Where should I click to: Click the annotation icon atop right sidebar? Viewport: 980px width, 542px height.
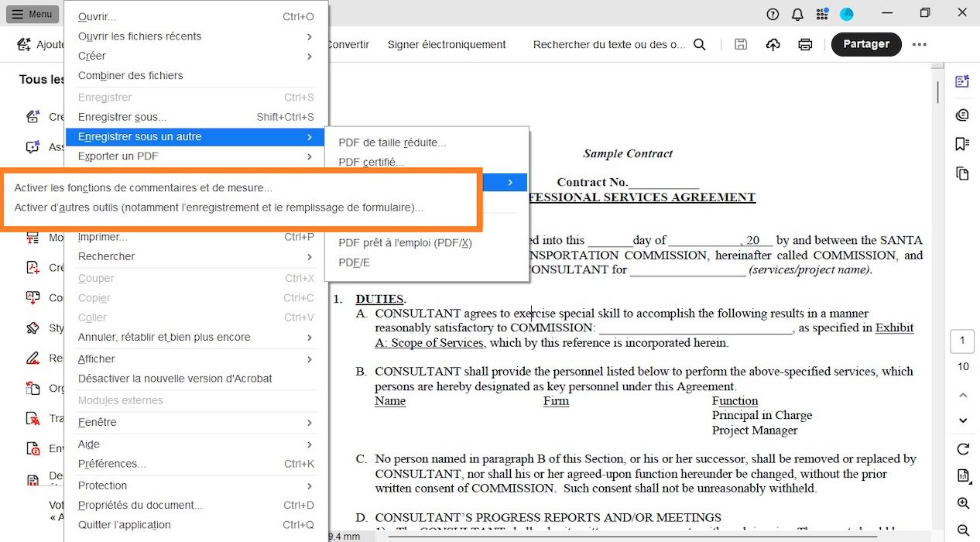pos(962,81)
